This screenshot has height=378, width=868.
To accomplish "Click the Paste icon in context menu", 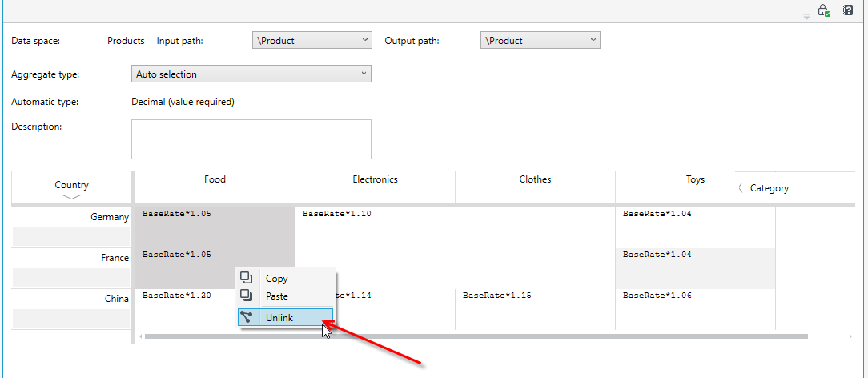I will coord(247,296).
